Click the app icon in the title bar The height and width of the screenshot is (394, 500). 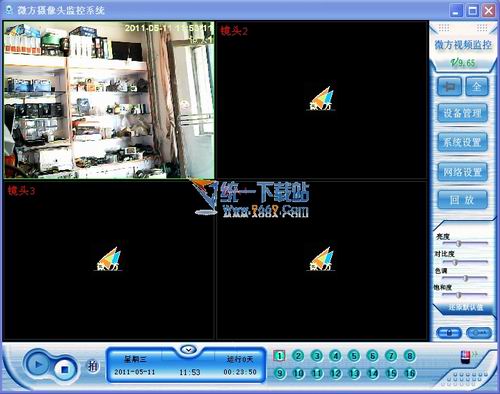pyautogui.click(x=9, y=10)
